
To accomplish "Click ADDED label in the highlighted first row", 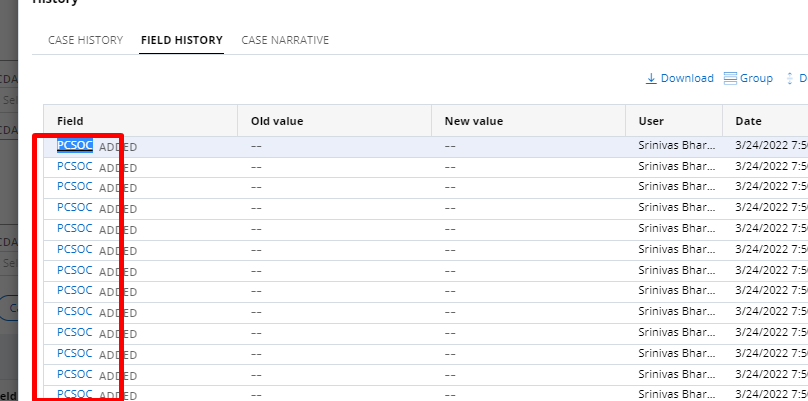I will point(118,147).
